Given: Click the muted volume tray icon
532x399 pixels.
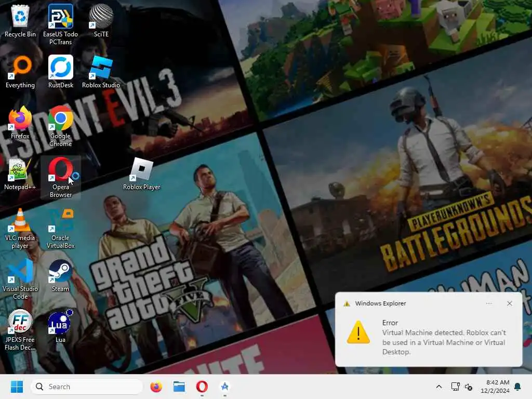Looking at the screenshot, I should point(469,387).
